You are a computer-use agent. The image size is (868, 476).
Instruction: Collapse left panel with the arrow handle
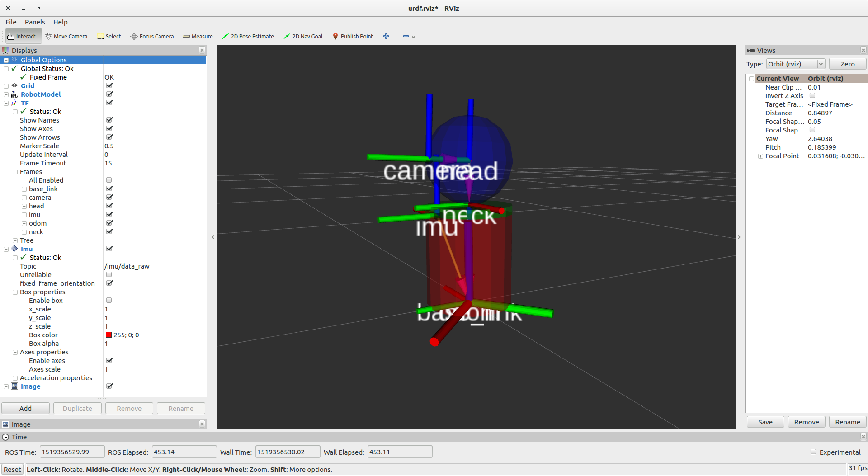pos(213,237)
